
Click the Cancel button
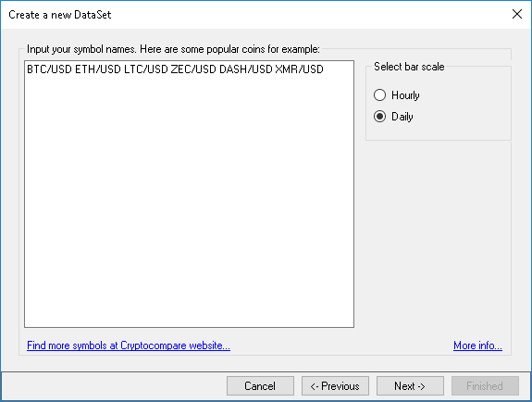(260, 385)
